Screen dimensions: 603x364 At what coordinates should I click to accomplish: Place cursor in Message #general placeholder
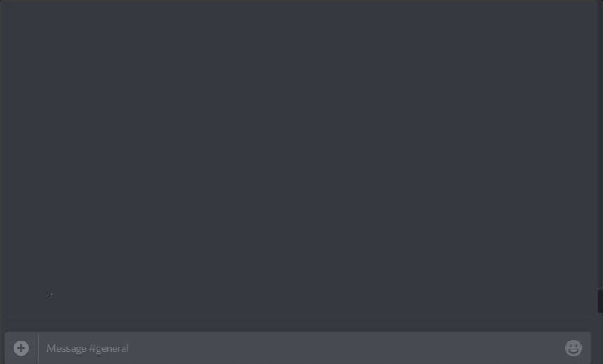[x=88, y=348]
